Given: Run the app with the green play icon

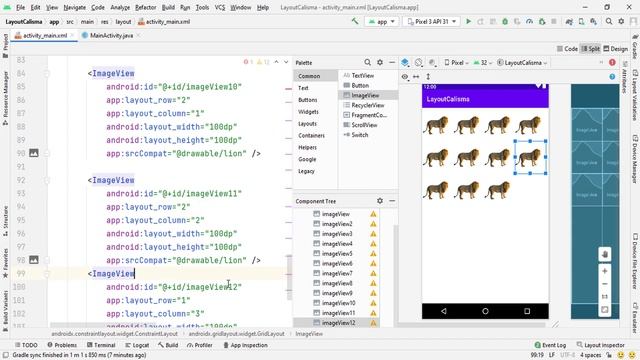Looking at the screenshot, I should (x=469, y=22).
